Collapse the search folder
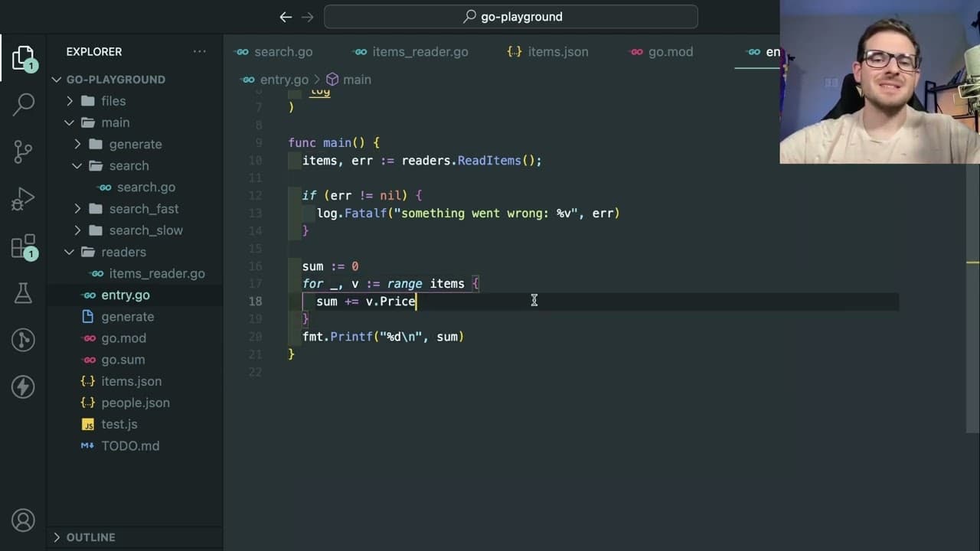 click(77, 165)
